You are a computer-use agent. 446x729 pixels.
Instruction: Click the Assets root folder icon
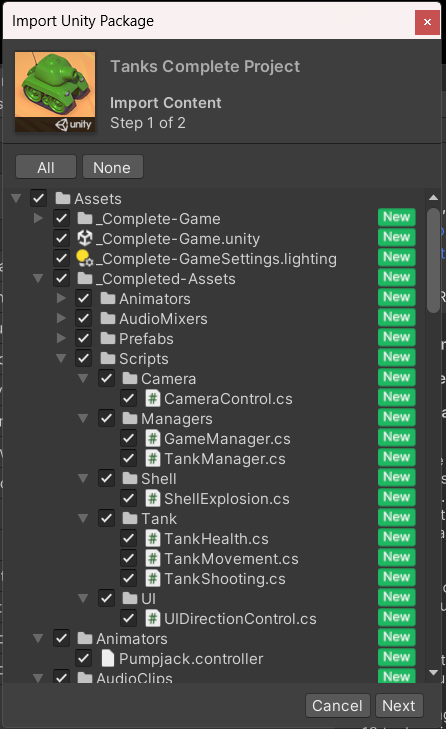coord(63,199)
